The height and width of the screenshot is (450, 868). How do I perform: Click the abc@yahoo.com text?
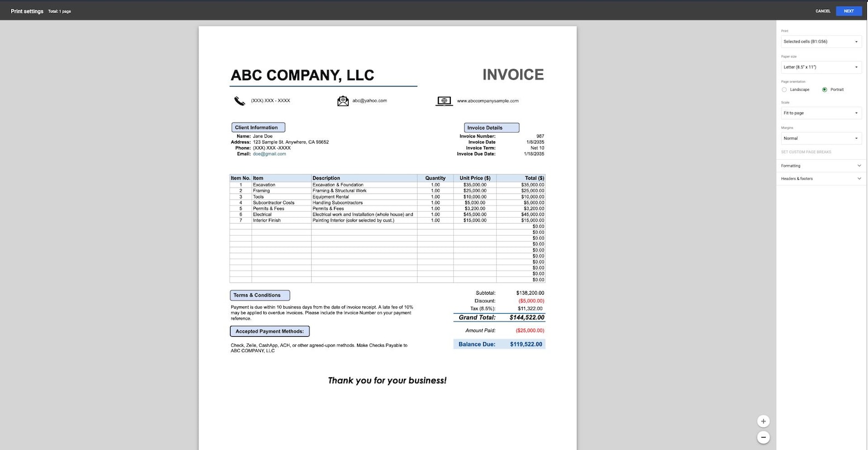[370, 101]
